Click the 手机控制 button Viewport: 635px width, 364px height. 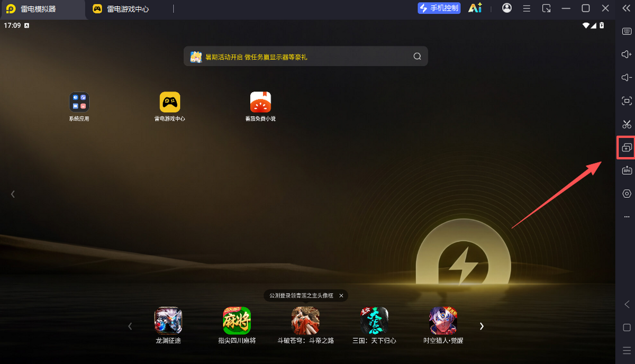pos(439,8)
